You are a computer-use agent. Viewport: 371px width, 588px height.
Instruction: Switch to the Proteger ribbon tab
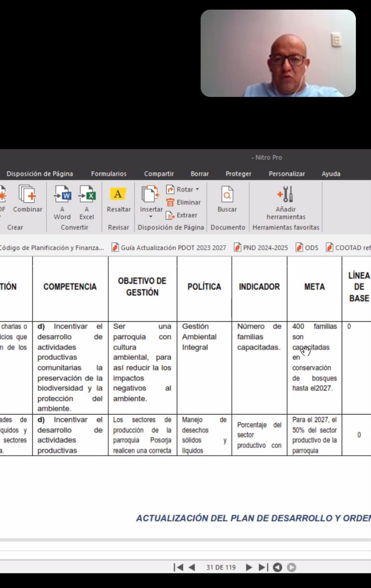[x=238, y=174]
